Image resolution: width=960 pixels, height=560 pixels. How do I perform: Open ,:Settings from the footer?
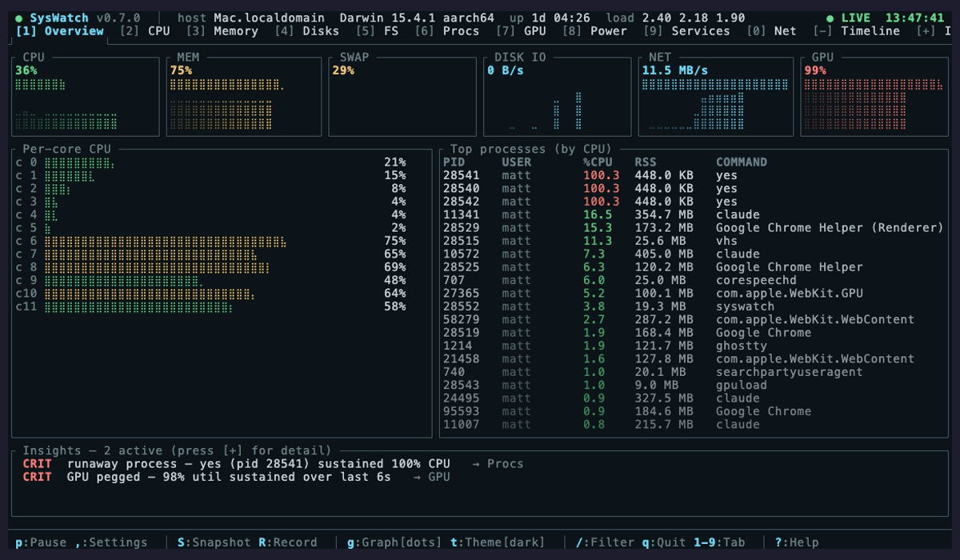point(111,542)
